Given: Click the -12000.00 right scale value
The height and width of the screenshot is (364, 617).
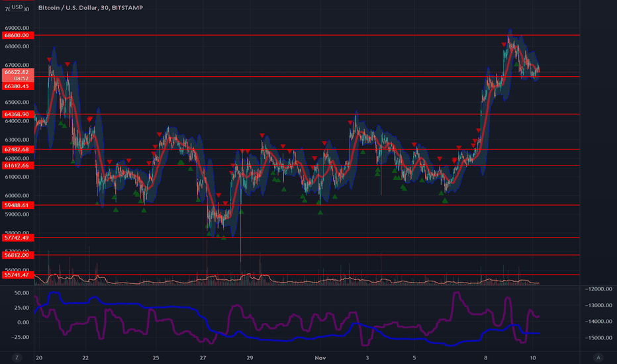Looking at the screenshot, I should [599, 289].
